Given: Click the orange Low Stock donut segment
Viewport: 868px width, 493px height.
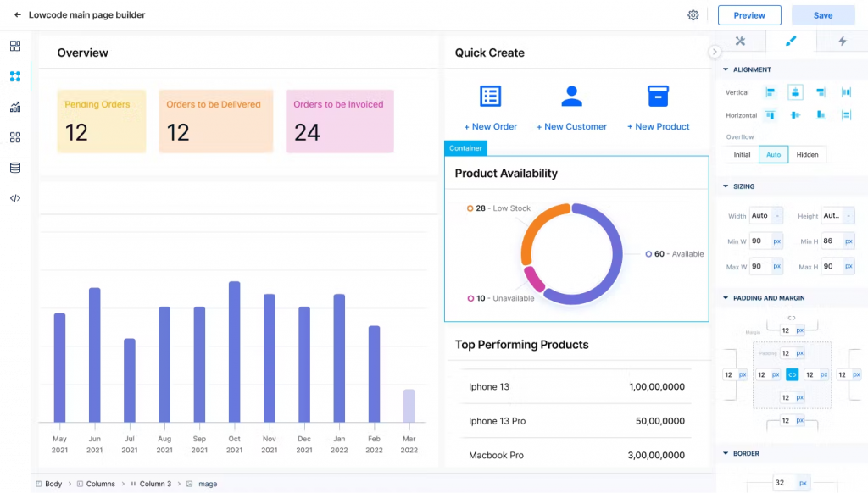Looking at the screenshot, I should [536, 228].
